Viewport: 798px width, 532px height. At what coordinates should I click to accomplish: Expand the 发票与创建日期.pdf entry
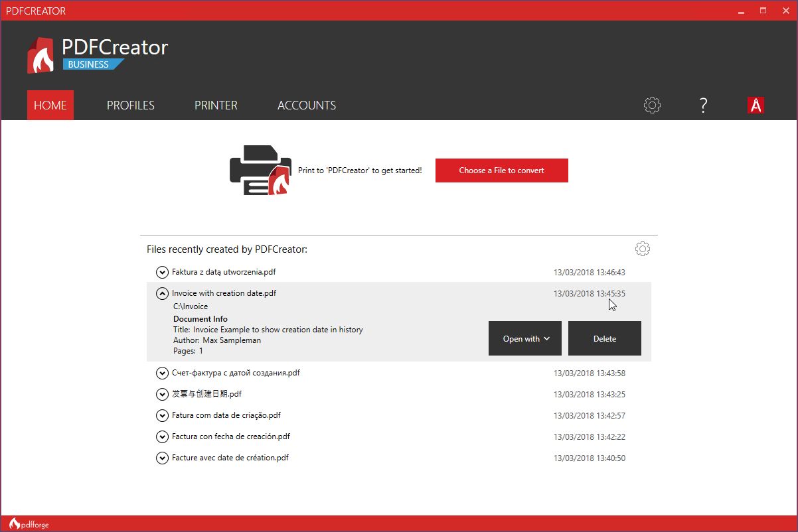pos(162,394)
